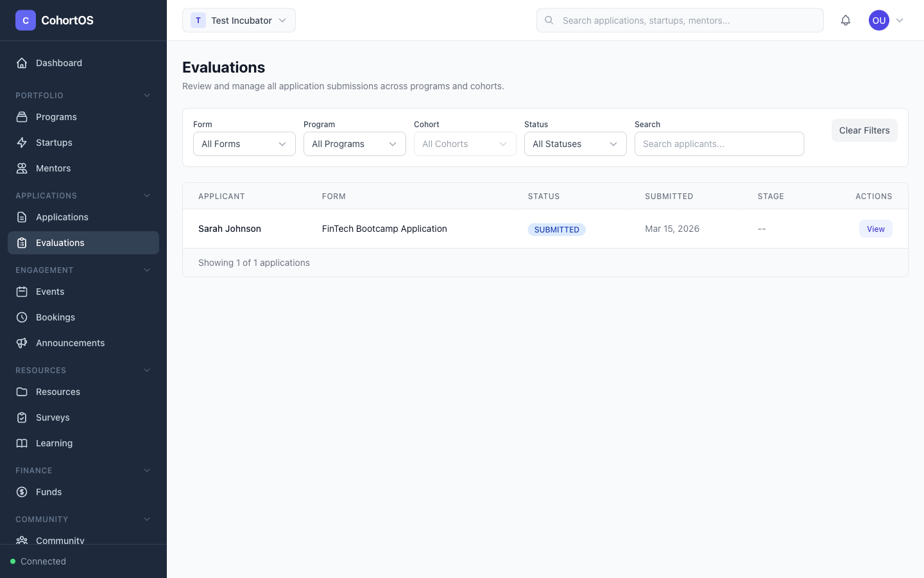Click the Clear Filters button
The width and height of the screenshot is (924, 578).
[864, 130]
